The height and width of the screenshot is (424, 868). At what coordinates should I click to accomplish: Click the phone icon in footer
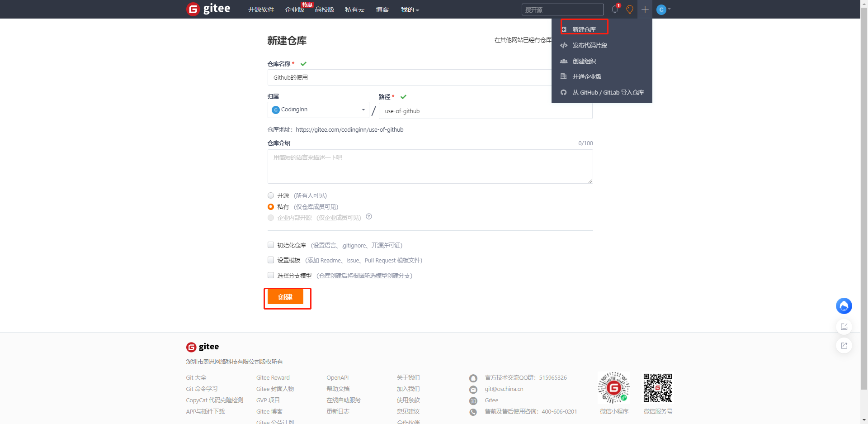[473, 412]
